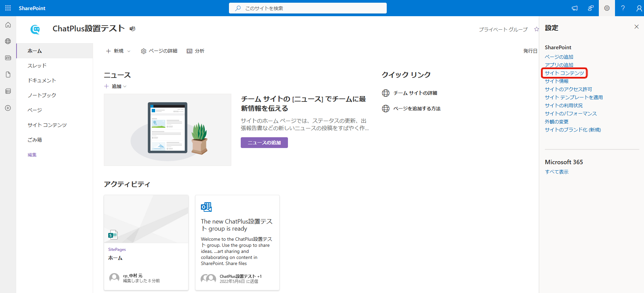Click プライベート グループ label
Viewport: 644px width, 293px height.
pyautogui.click(x=503, y=29)
